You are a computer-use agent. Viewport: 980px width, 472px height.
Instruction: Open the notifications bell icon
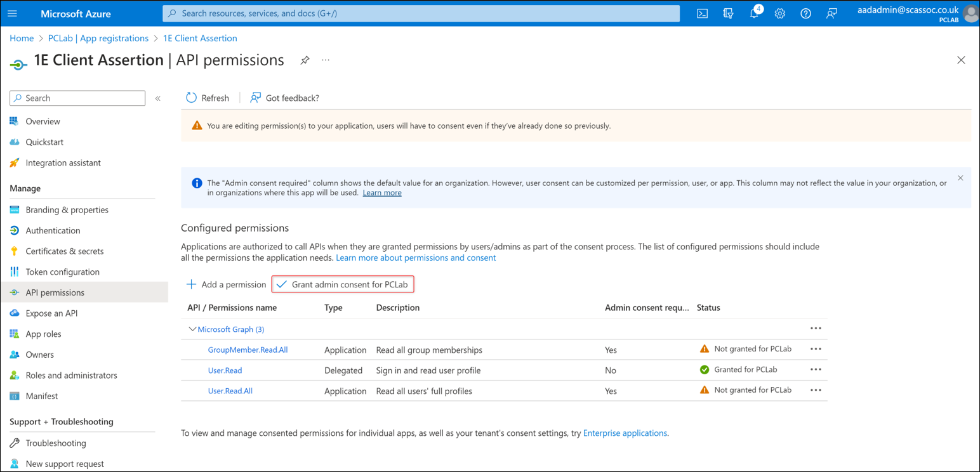coord(754,13)
